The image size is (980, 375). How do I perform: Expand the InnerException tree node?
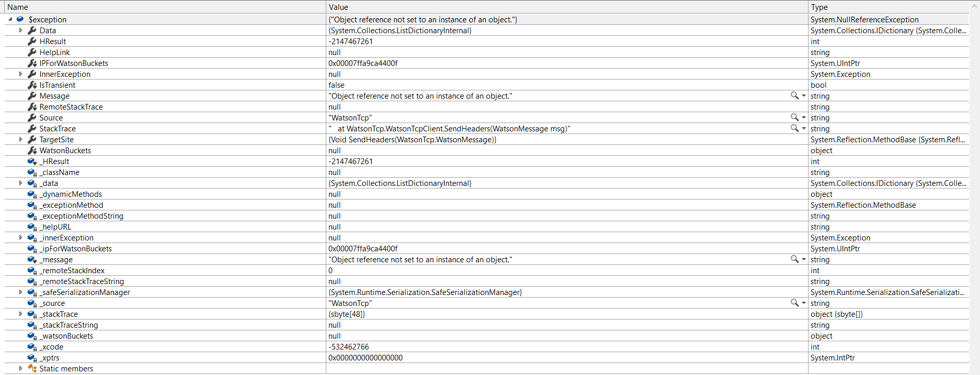(20, 74)
